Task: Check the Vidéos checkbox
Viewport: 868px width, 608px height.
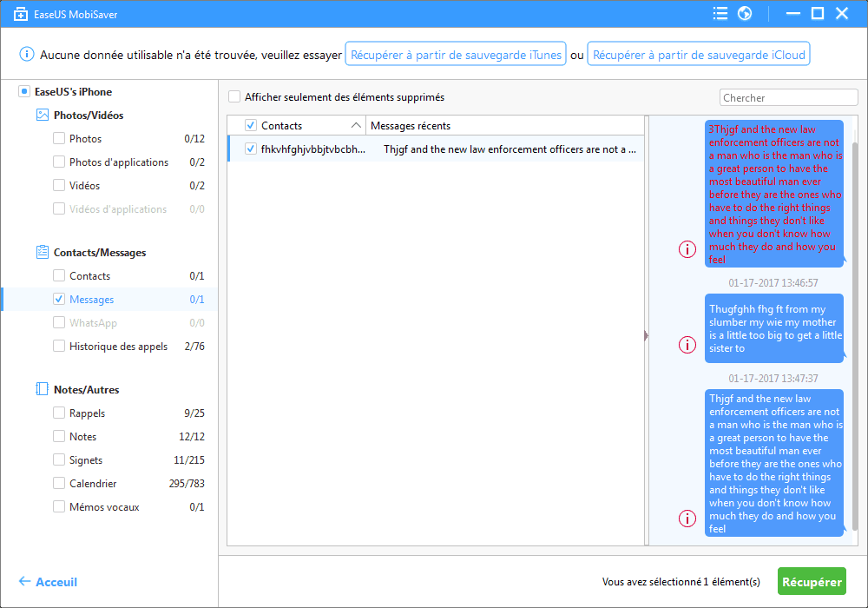Action: click(x=59, y=185)
